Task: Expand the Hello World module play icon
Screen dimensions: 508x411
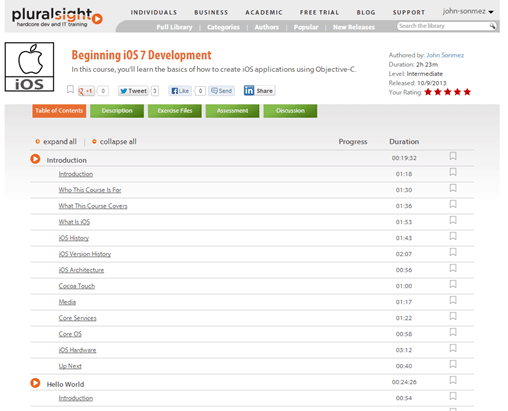Action: click(35, 383)
